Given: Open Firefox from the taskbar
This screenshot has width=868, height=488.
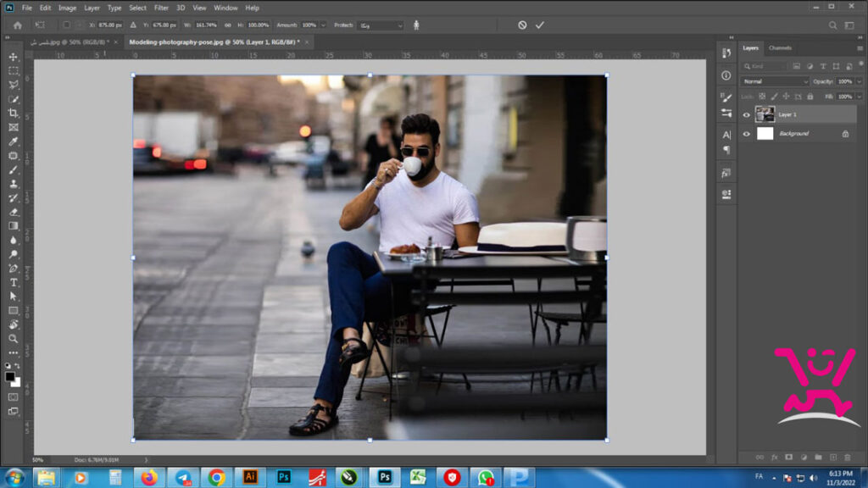Looking at the screenshot, I should click(149, 478).
